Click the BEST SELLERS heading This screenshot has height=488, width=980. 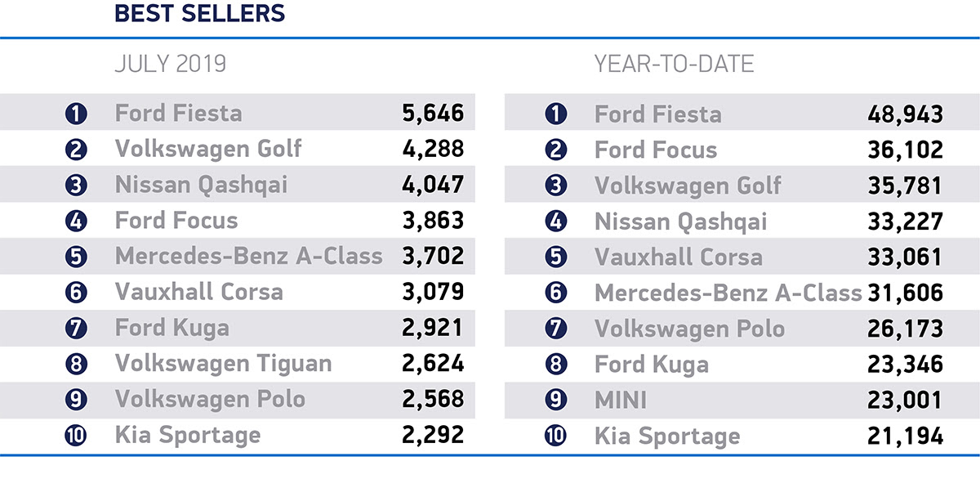coord(200,14)
